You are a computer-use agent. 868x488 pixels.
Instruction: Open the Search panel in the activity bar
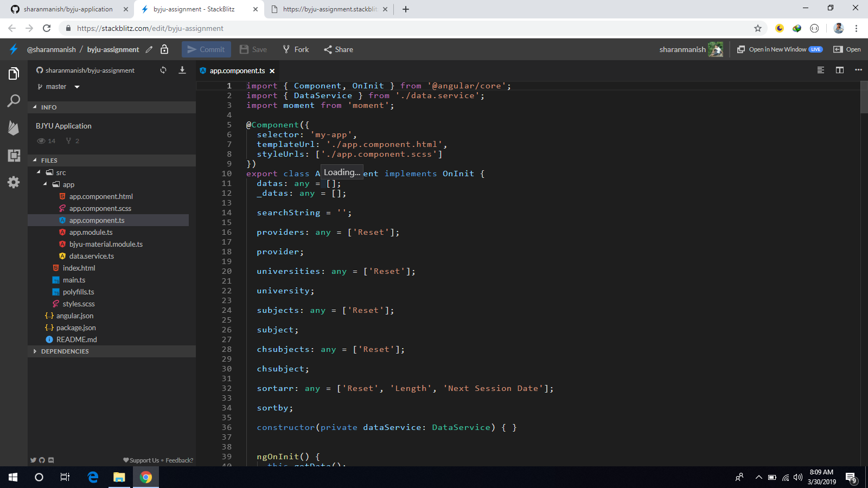tap(14, 100)
